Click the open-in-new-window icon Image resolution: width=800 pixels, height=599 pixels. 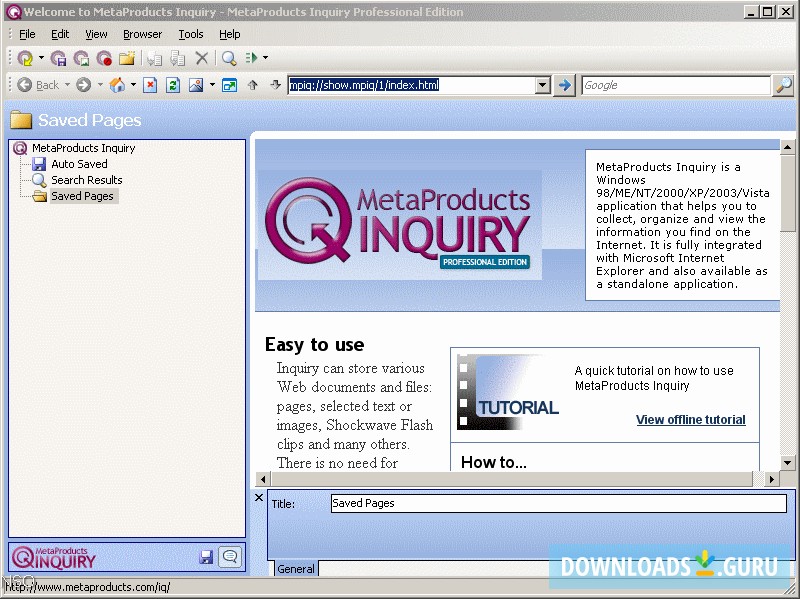(x=230, y=85)
